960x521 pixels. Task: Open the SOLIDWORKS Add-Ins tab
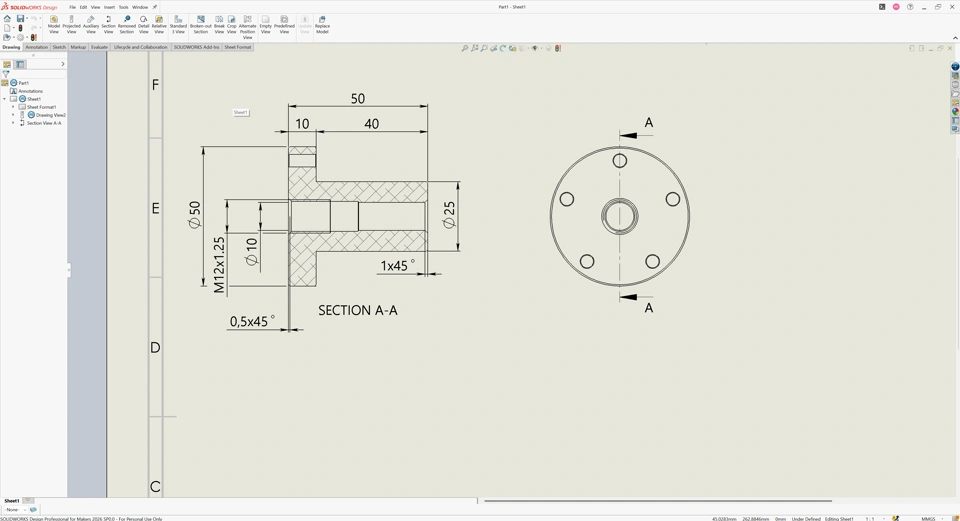click(196, 47)
